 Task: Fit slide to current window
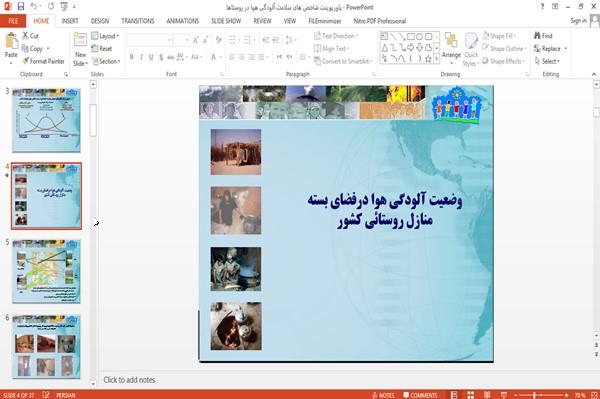(x=594, y=395)
